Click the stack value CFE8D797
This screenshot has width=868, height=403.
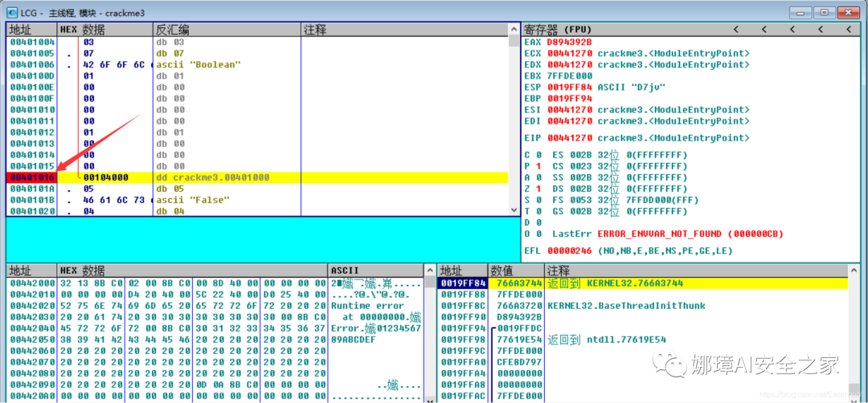[519, 362]
